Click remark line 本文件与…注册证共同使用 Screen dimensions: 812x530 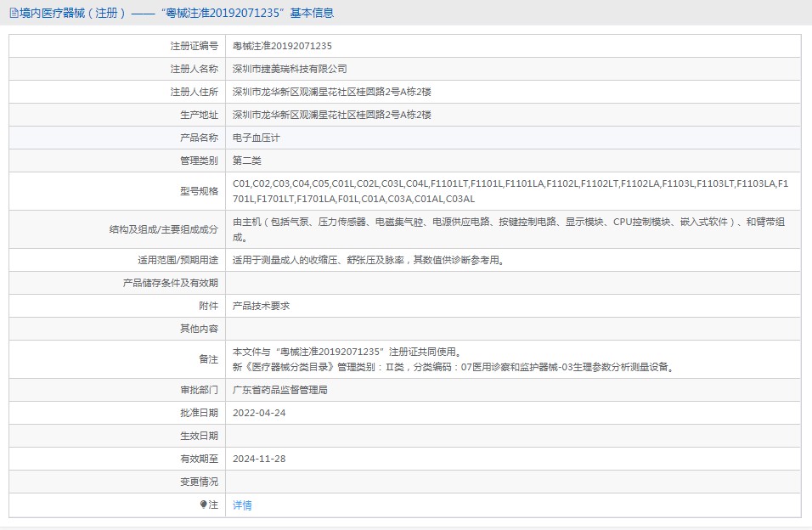point(347,352)
